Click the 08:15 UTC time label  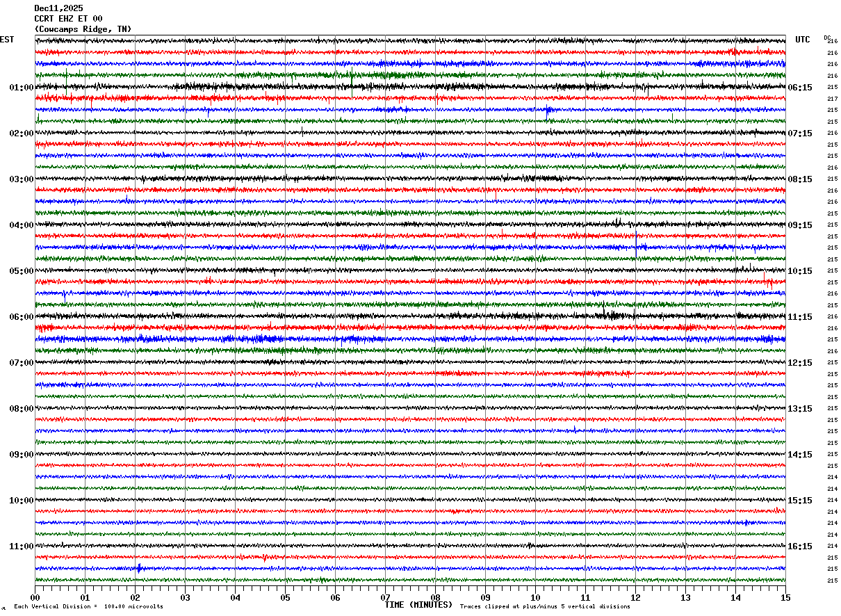pos(800,179)
